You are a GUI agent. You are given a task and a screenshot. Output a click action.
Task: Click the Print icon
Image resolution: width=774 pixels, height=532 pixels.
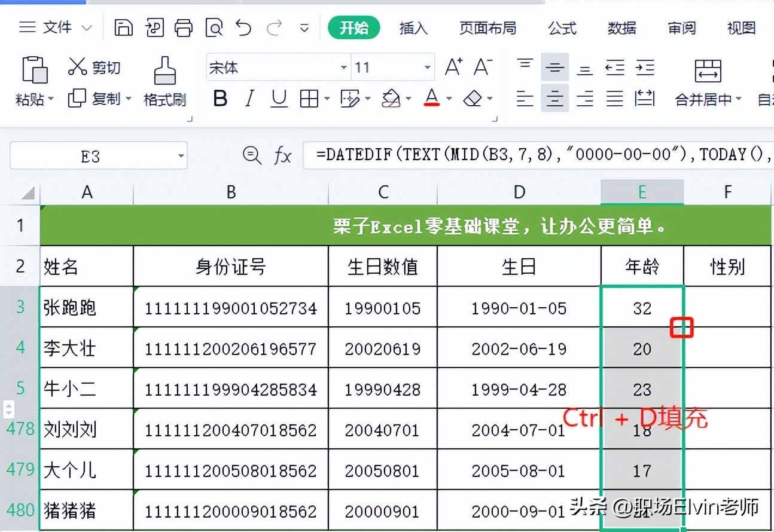pyautogui.click(x=184, y=27)
